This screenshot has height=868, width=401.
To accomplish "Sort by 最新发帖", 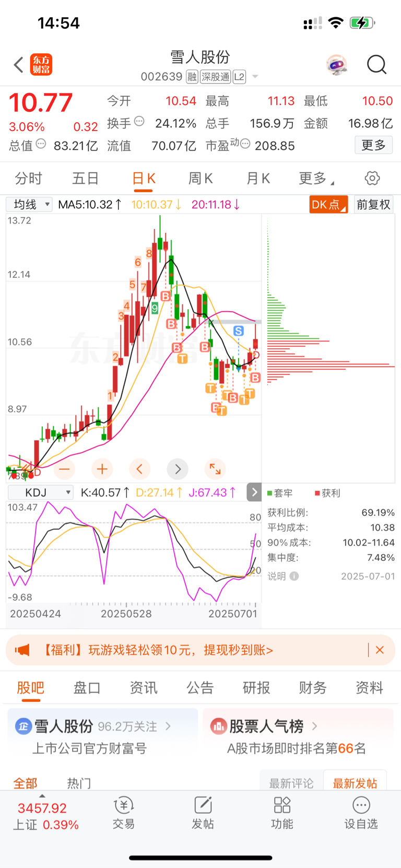I will (355, 783).
